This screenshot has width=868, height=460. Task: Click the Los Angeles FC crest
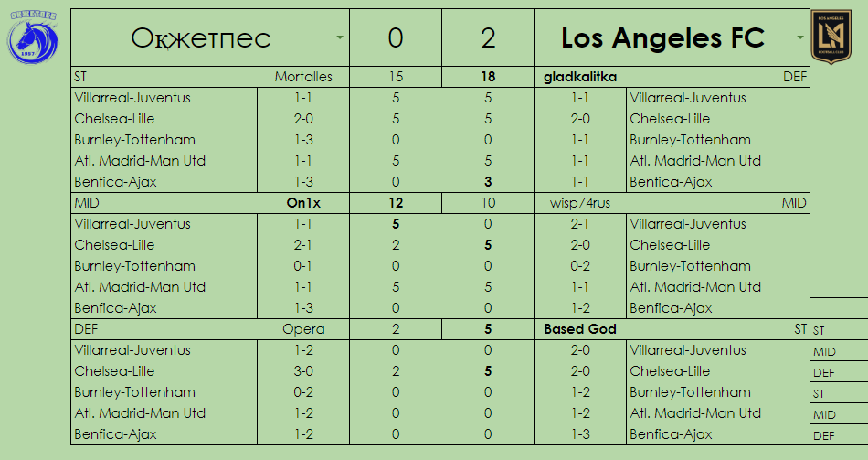[832, 37]
